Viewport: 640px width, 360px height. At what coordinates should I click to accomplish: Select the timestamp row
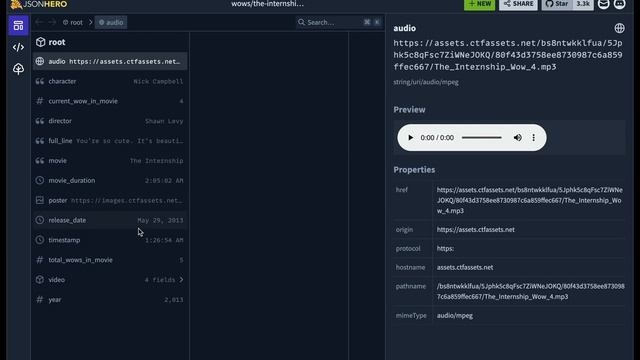pyautogui.click(x=110, y=240)
